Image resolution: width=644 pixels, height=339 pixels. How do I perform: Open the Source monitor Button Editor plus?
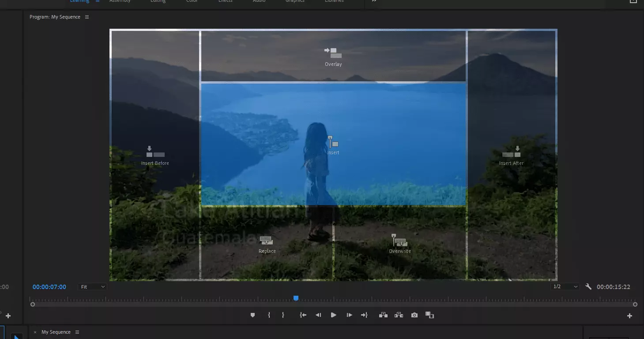click(8, 316)
